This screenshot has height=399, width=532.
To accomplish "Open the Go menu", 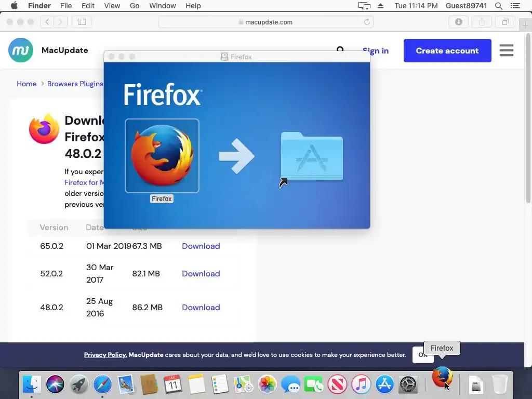I will pyautogui.click(x=135, y=6).
